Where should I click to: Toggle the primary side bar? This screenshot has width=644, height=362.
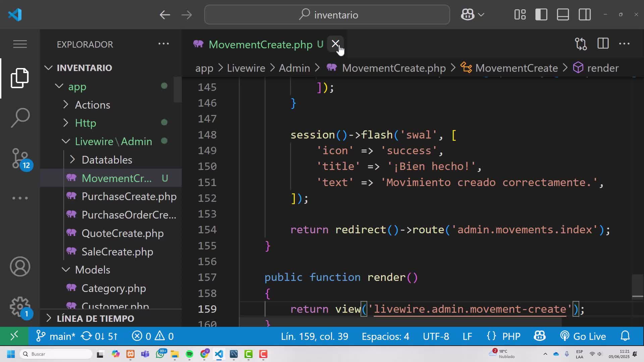tap(541, 15)
